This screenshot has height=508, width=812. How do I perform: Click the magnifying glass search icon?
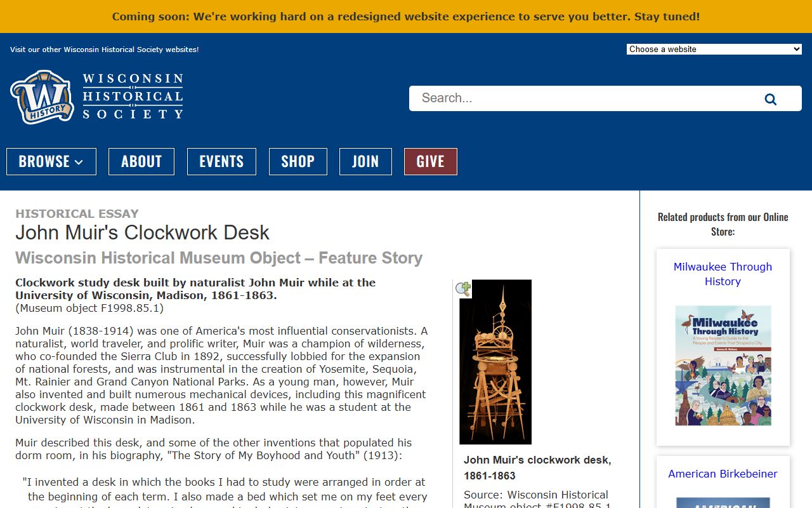(770, 99)
